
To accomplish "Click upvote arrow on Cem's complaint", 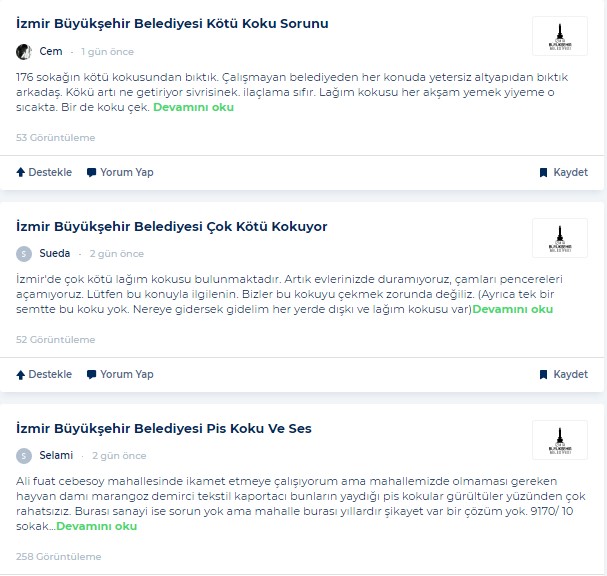I will pyautogui.click(x=21, y=172).
